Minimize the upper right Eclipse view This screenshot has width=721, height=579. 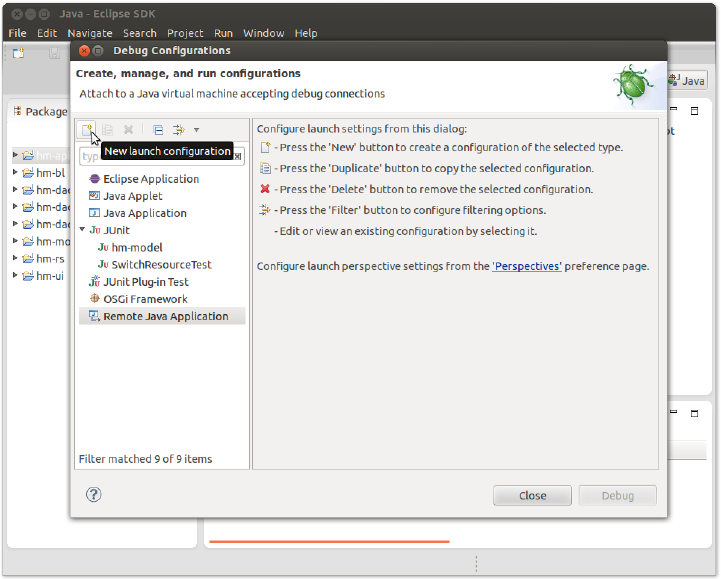[674, 109]
